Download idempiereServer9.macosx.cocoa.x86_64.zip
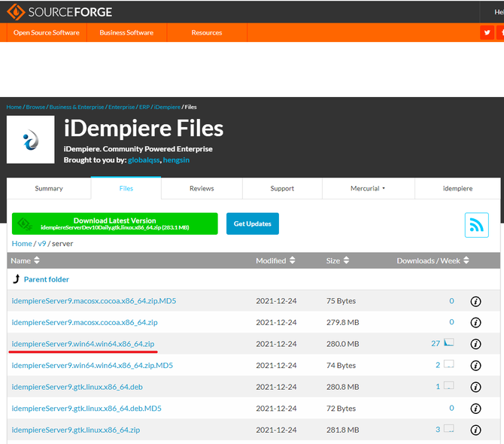 click(x=84, y=322)
